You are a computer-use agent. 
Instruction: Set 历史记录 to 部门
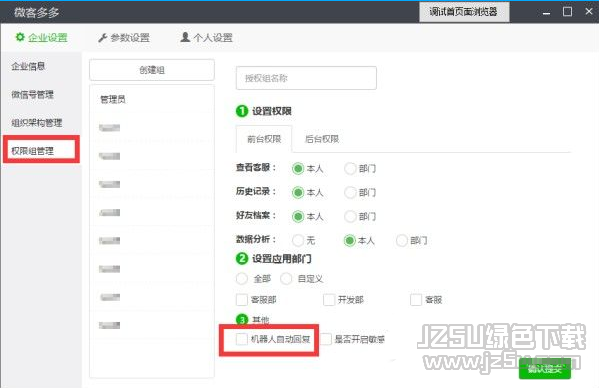click(350, 192)
